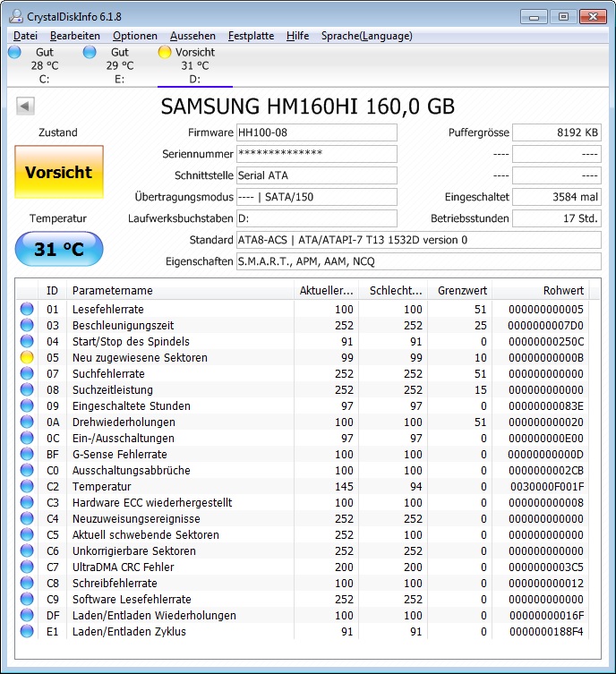Click the Eigenschaften field S.M.A.R.T., APM, AAM, NCQ
Viewport: 616px width, 674px height.
coord(419,261)
